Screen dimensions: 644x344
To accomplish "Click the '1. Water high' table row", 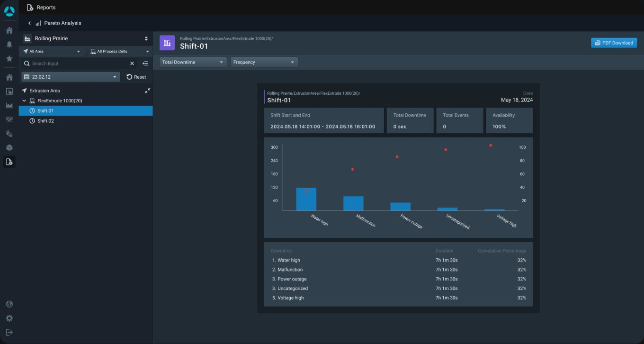I will click(398, 260).
